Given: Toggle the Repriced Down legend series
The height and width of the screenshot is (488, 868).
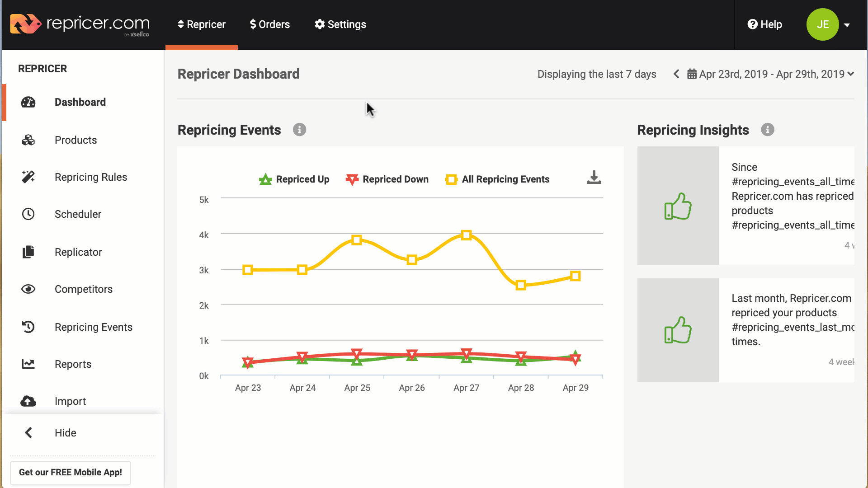Looking at the screenshot, I should pos(387,179).
